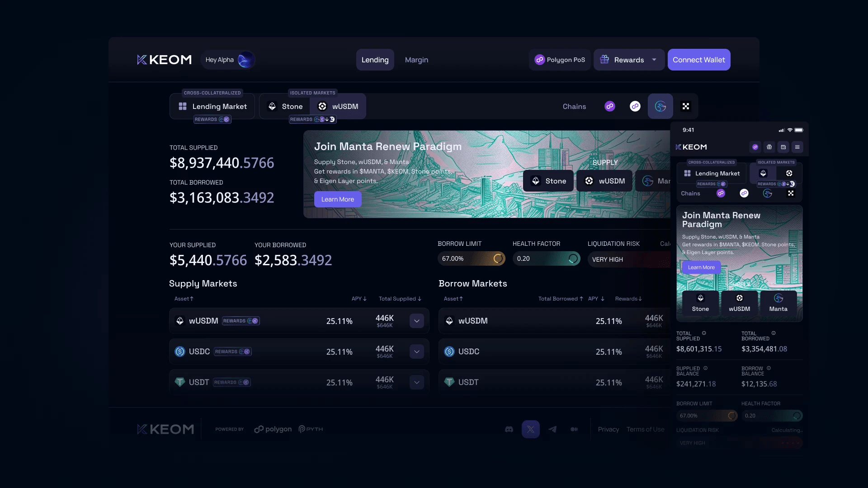Viewport: 868px width, 488px height.
Task: Click the desktop Liquidation Risk Very High bar
Action: [x=629, y=259]
